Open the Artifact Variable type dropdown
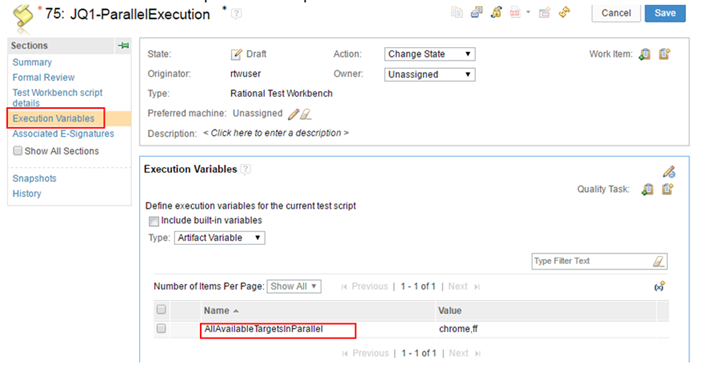 [x=219, y=238]
